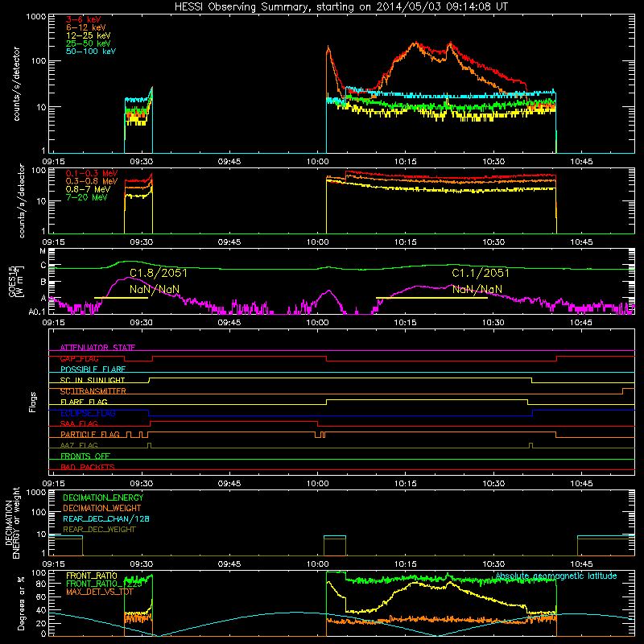644x644 pixels.
Task: Select the 'GAP_FLAG' label
Action: 79,359
